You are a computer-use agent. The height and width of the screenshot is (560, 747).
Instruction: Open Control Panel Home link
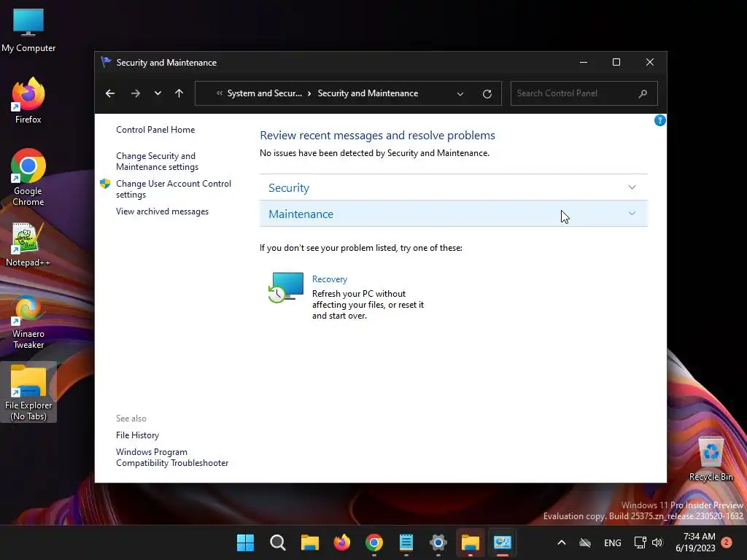(155, 130)
